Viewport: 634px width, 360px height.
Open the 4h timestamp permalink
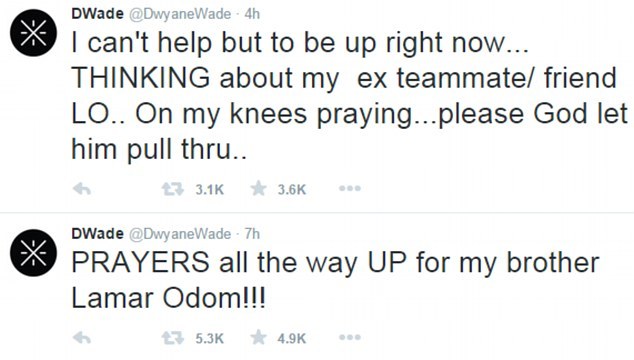click(x=252, y=14)
